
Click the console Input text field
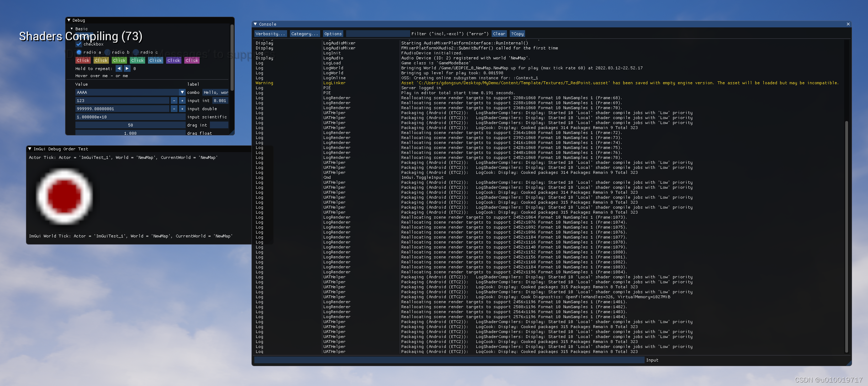pos(449,360)
